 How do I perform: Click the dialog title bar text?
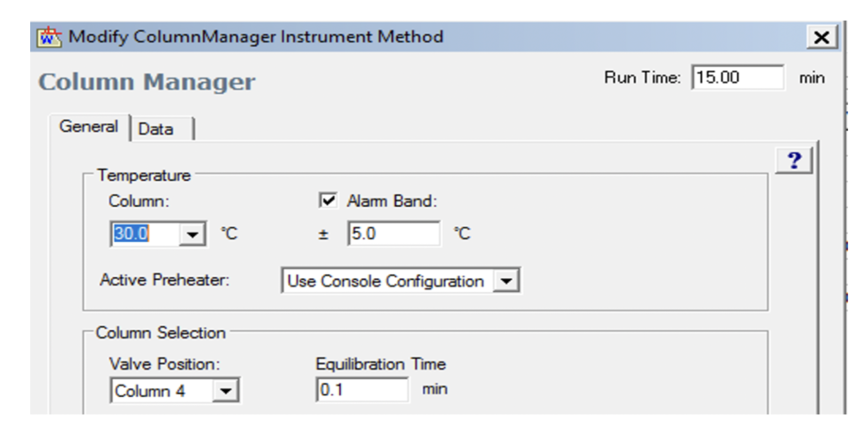pyautogui.click(x=255, y=37)
